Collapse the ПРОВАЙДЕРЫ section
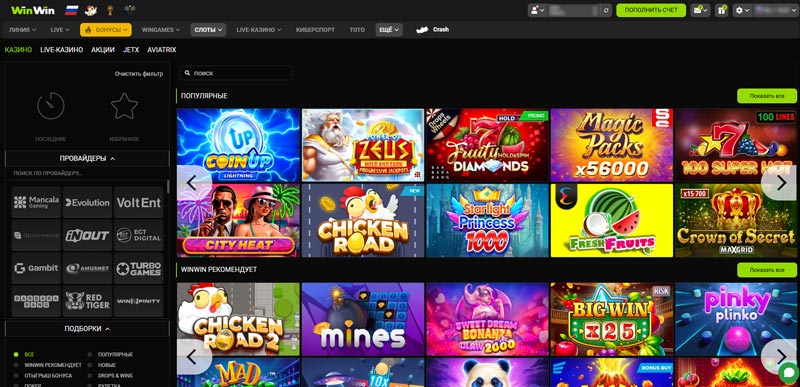 click(x=87, y=159)
